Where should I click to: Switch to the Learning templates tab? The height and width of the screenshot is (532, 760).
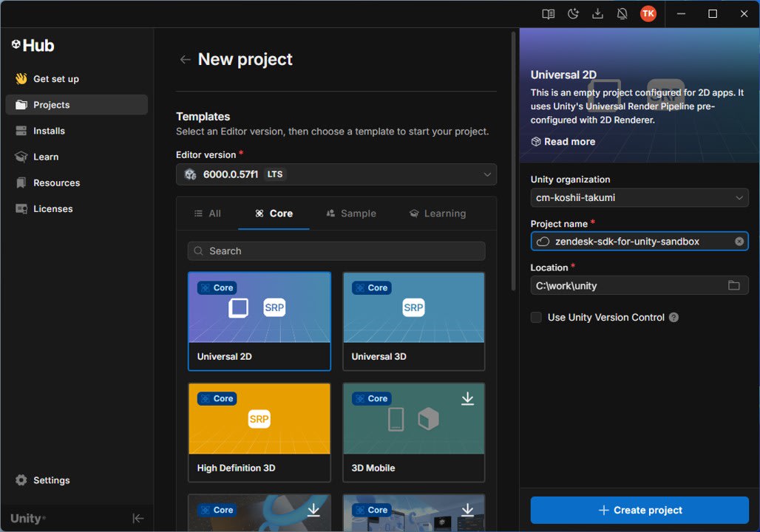click(x=438, y=214)
